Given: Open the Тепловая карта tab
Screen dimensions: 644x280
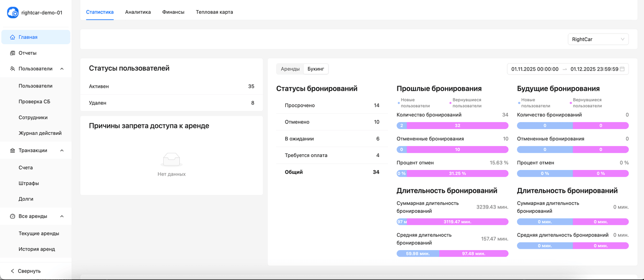Looking at the screenshot, I should [x=214, y=12].
